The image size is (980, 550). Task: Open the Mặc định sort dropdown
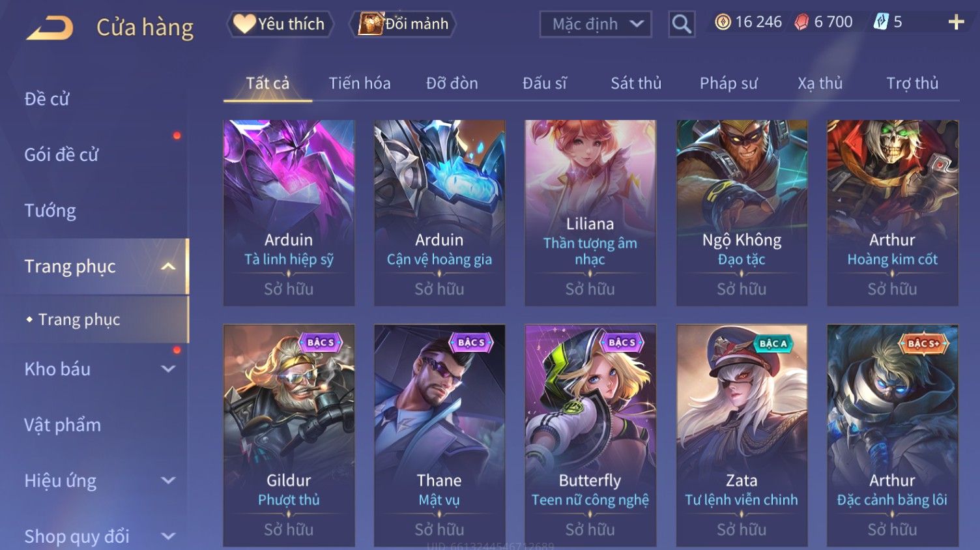pyautogui.click(x=596, y=25)
